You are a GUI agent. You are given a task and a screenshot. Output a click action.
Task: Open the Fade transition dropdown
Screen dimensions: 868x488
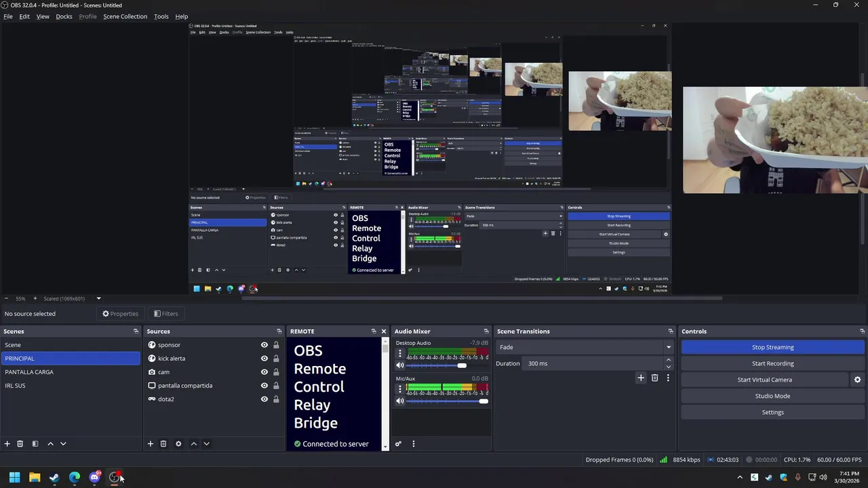click(x=585, y=347)
